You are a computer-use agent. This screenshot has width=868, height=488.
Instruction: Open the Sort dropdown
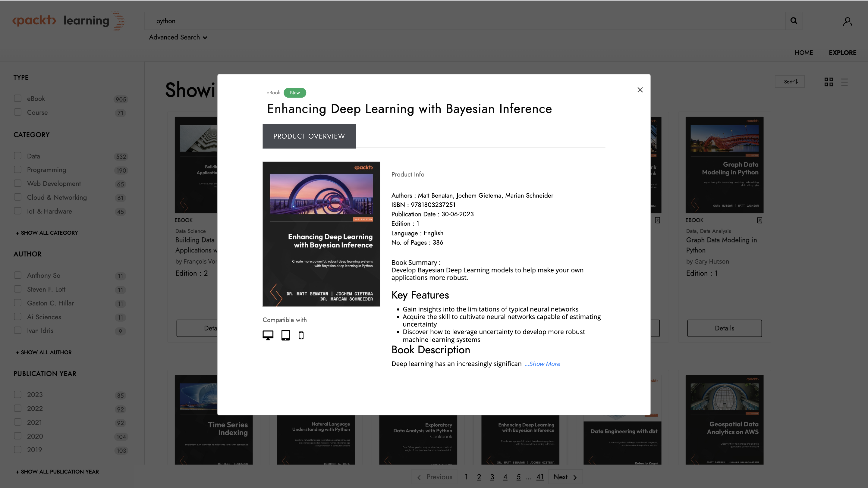pos(790,81)
